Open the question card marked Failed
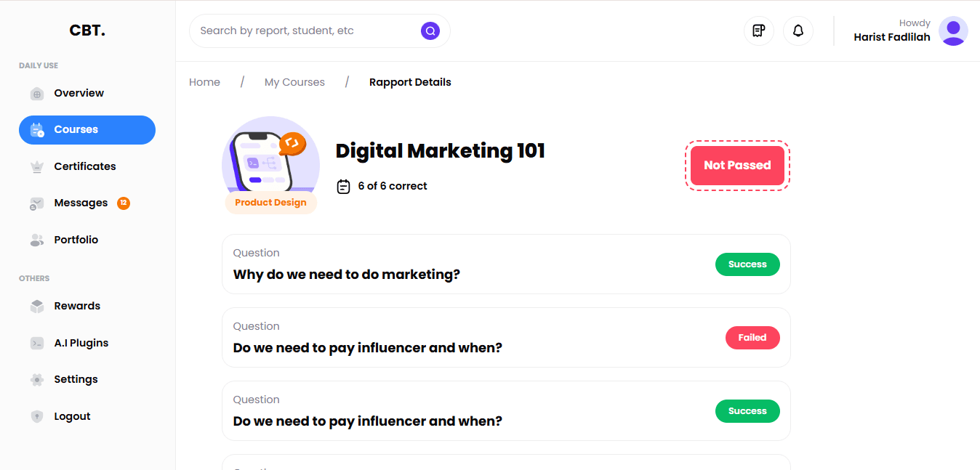Viewport: 980px width, 470px height. (505, 338)
